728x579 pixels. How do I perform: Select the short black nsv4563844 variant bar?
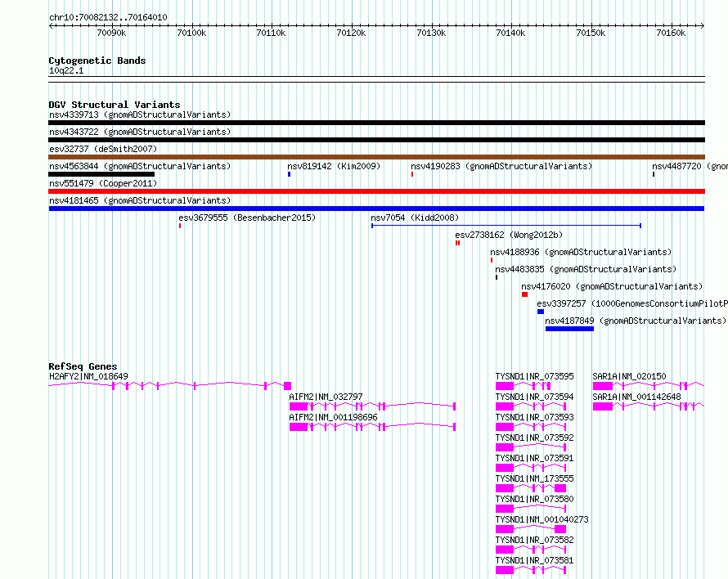point(101,174)
